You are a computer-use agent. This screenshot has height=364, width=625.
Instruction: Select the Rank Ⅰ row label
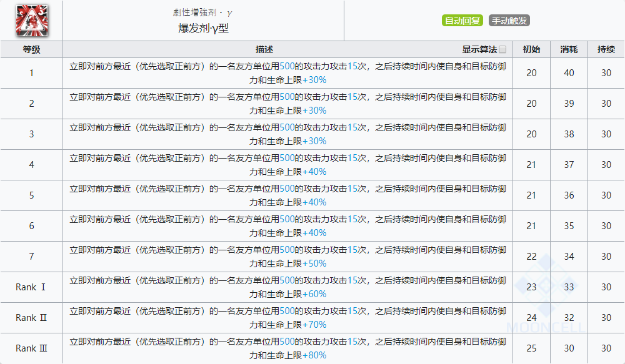point(31,287)
